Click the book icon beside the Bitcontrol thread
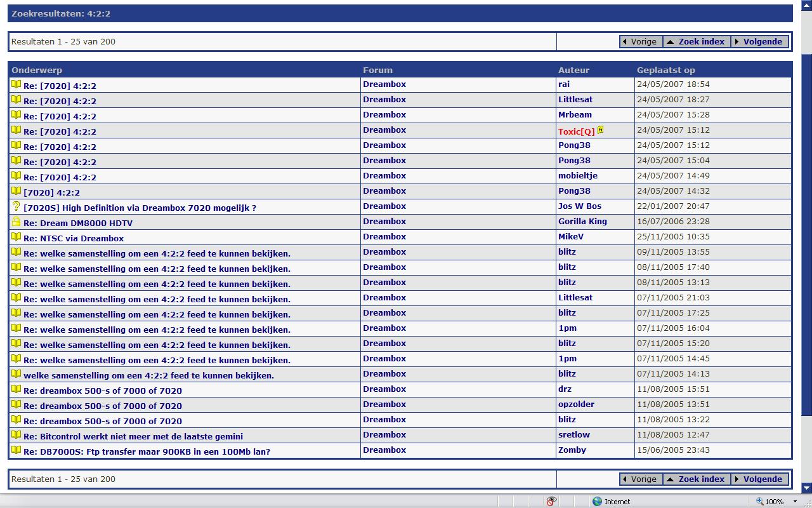The image size is (812, 508). point(16,435)
